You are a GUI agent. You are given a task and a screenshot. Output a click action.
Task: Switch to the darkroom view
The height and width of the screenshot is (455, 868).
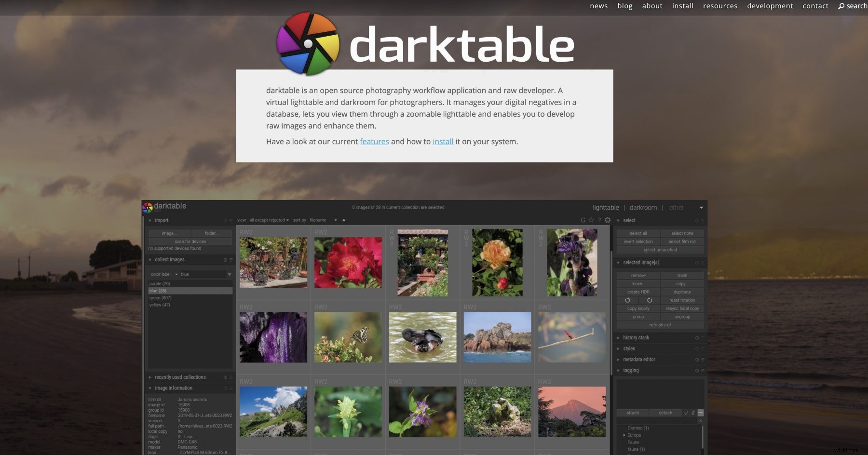pos(643,207)
